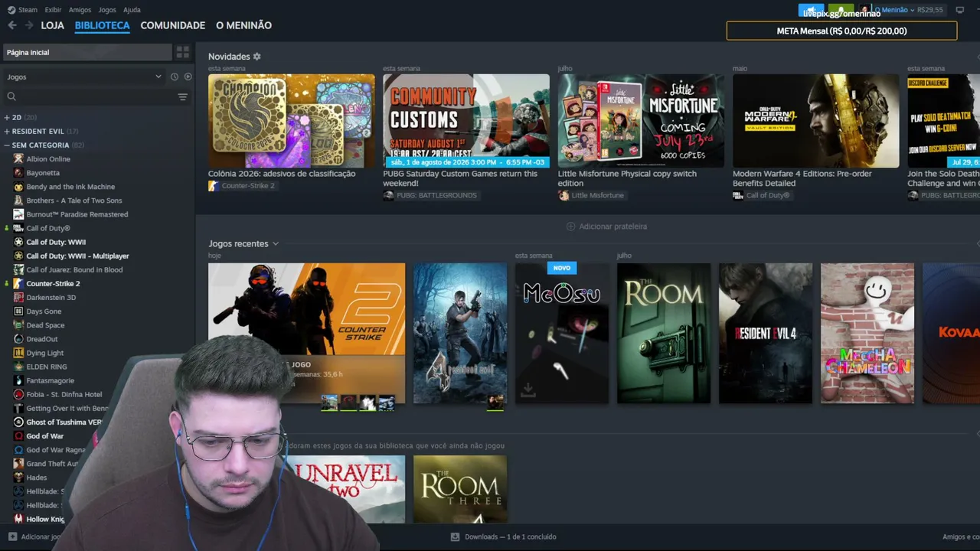Screen dimensions: 980x551
Task: Click the Downloads tray icon
Action: (455, 537)
